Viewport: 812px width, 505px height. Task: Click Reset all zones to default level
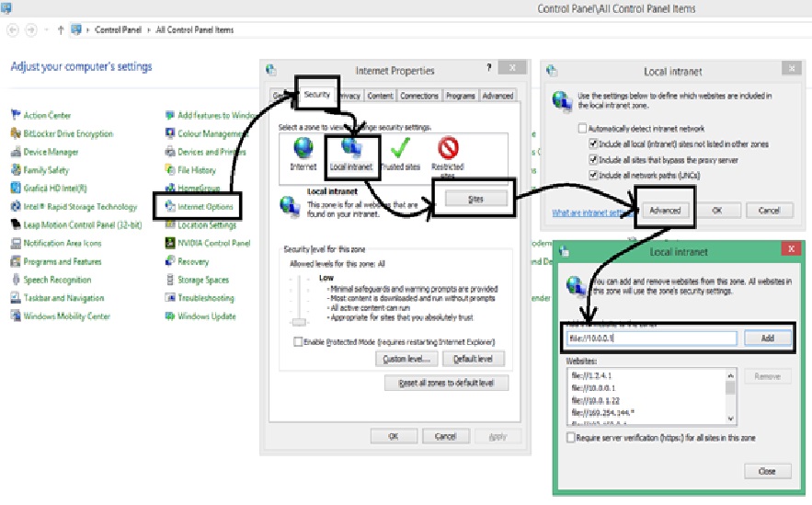click(x=446, y=384)
